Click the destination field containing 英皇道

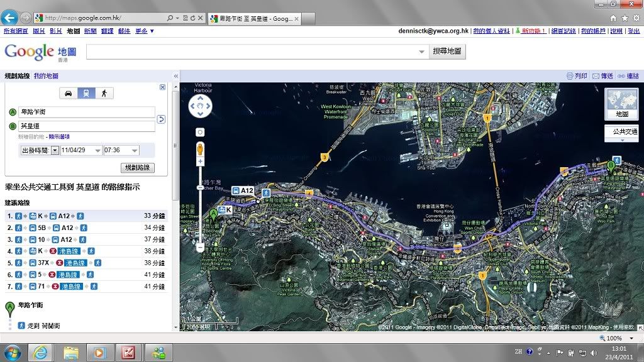(x=87, y=126)
